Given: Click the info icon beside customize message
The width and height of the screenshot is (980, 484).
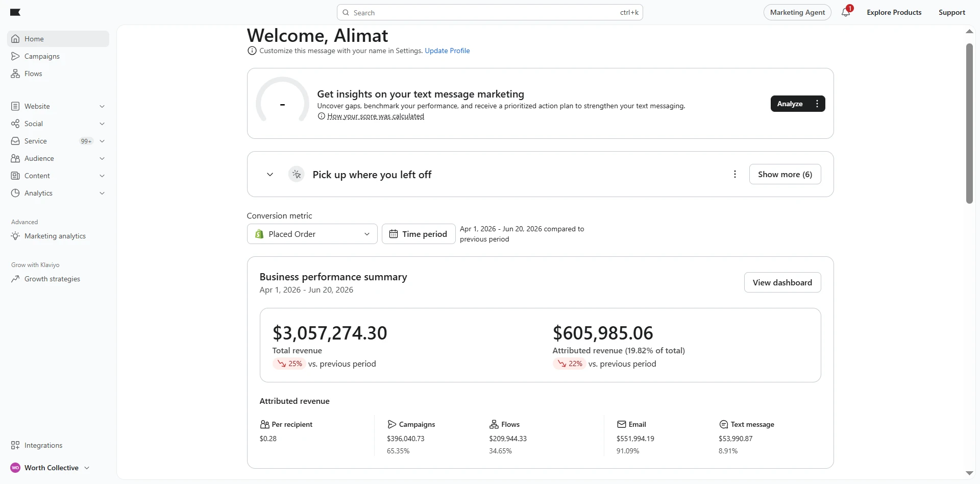Looking at the screenshot, I should pyautogui.click(x=252, y=51).
